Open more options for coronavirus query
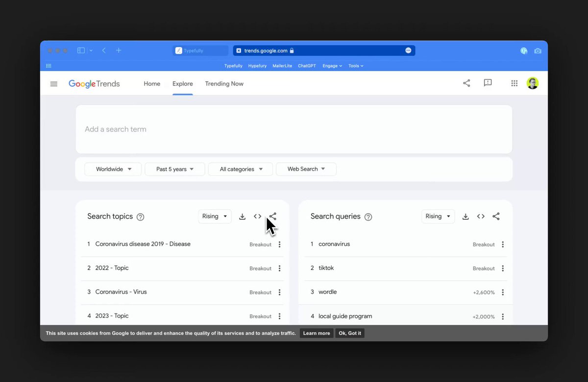588x382 pixels. pos(503,244)
